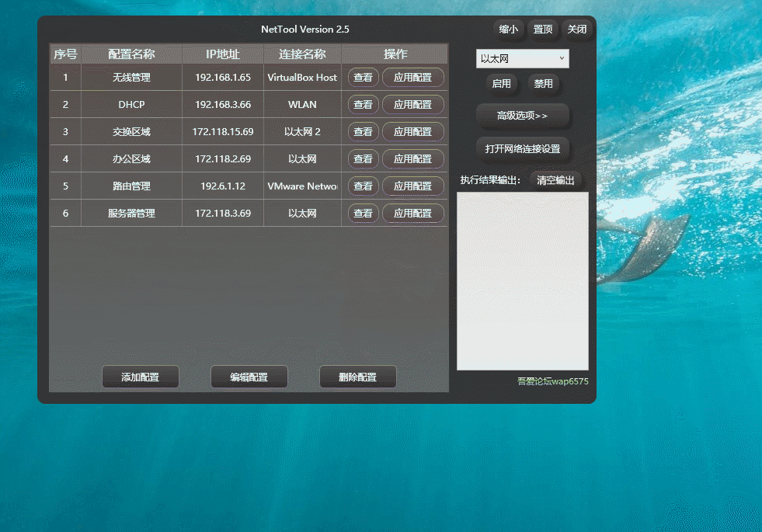Click 查看 for the 服务器管理 row
This screenshot has height=532, width=762.
pyautogui.click(x=363, y=214)
